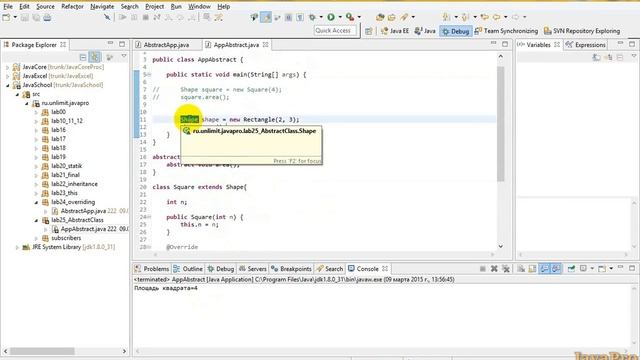Open Team Synchronizing perspective
The width and height of the screenshot is (640, 360).
506,31
